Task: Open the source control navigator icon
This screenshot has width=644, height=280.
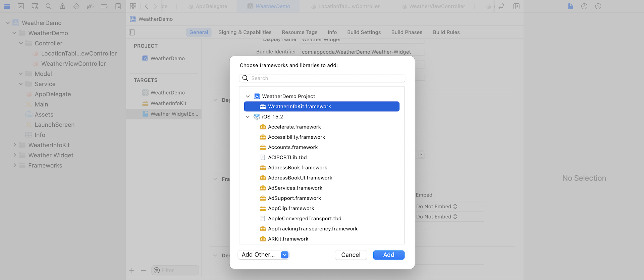Action: pos(21,6)
